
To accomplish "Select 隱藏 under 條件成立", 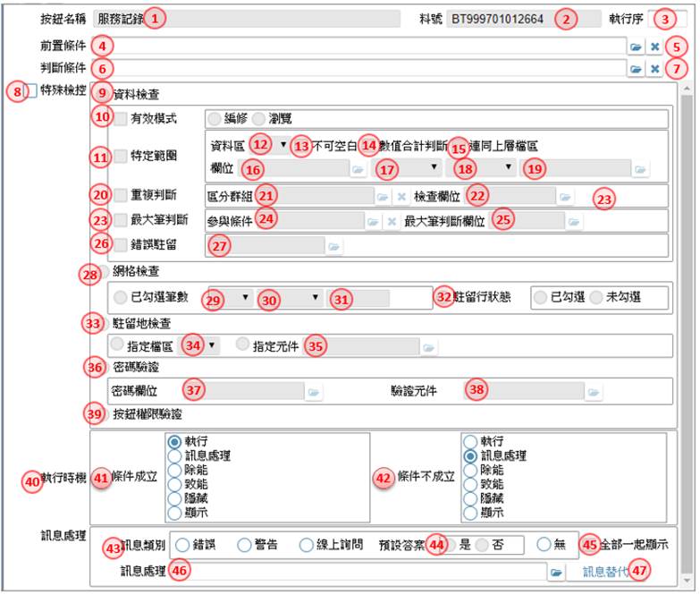I will click(x=174, y=498).
